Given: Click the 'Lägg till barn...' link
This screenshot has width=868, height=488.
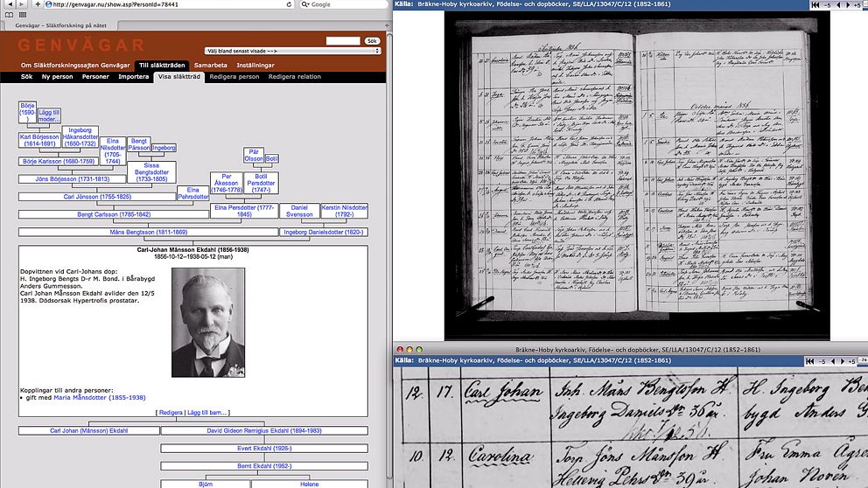Looking at the screenshot, I should [210, 412].
